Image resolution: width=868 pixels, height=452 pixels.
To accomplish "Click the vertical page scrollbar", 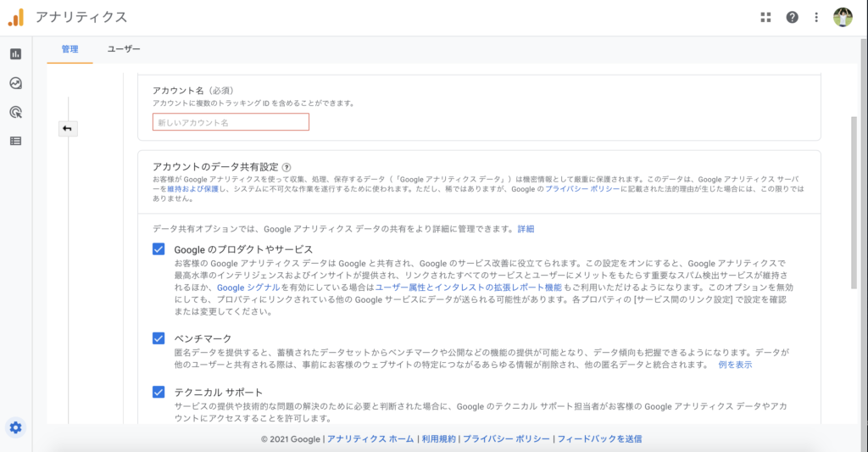I will coord(854,202).
